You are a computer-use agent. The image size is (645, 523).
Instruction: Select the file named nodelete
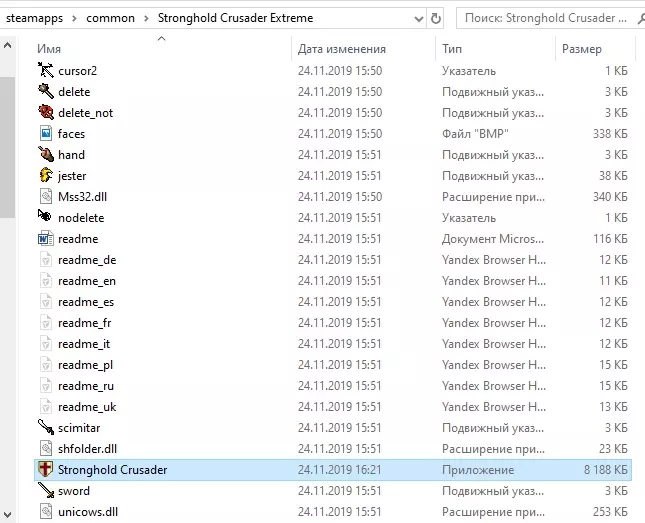pyautogui.click(x=81, y=218)
